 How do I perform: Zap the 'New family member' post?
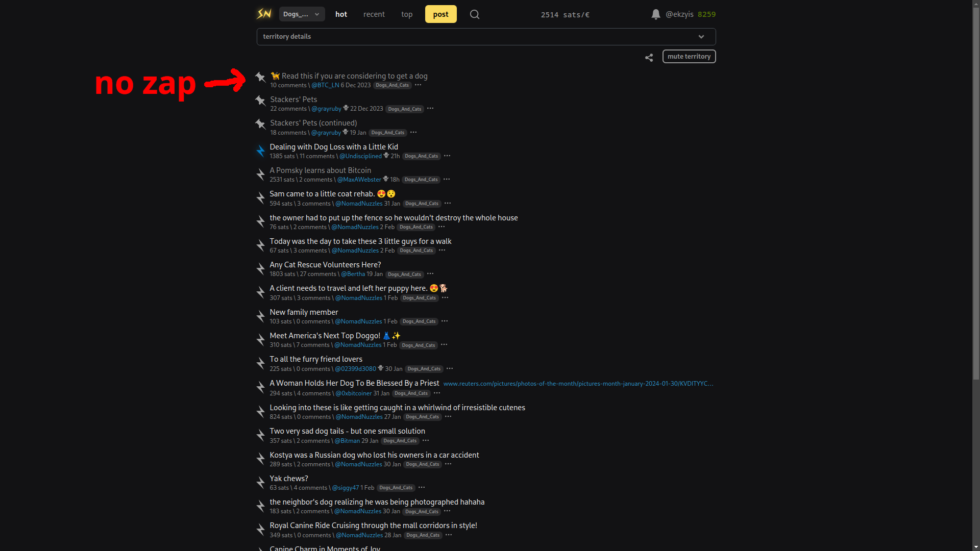click(x=260, y=316)
